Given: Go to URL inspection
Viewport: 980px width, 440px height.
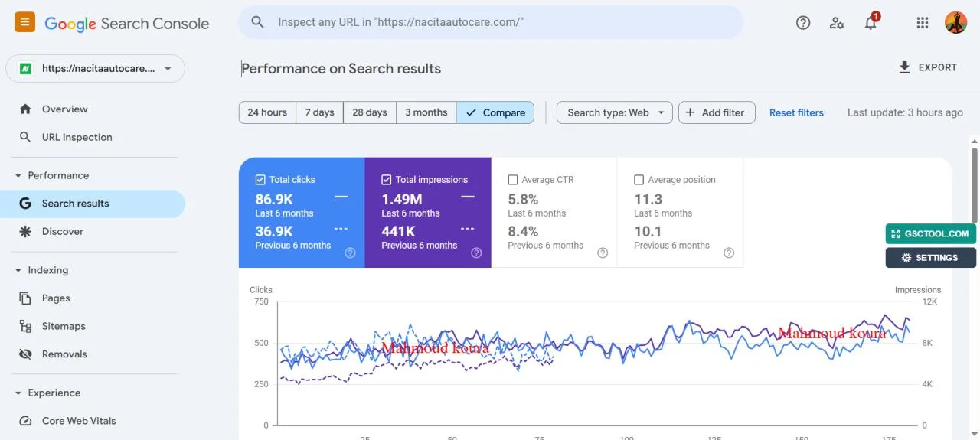Looking at the screenshot, I should point(92,137).
